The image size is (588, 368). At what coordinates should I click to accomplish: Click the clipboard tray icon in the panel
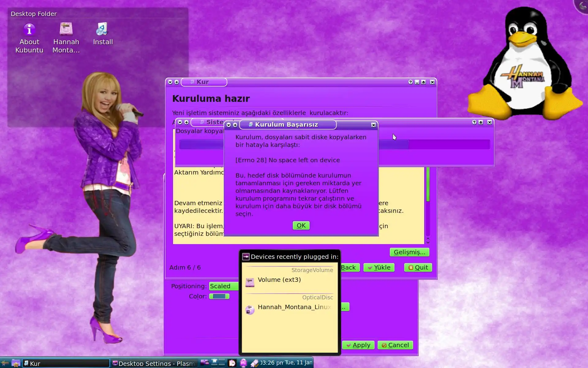point(232,363)
